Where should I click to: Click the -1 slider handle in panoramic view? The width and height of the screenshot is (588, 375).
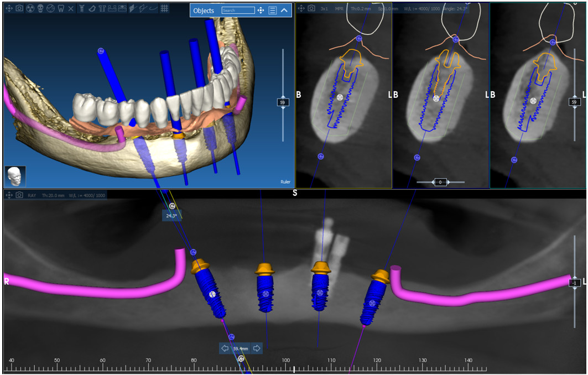tap(575, 283)
